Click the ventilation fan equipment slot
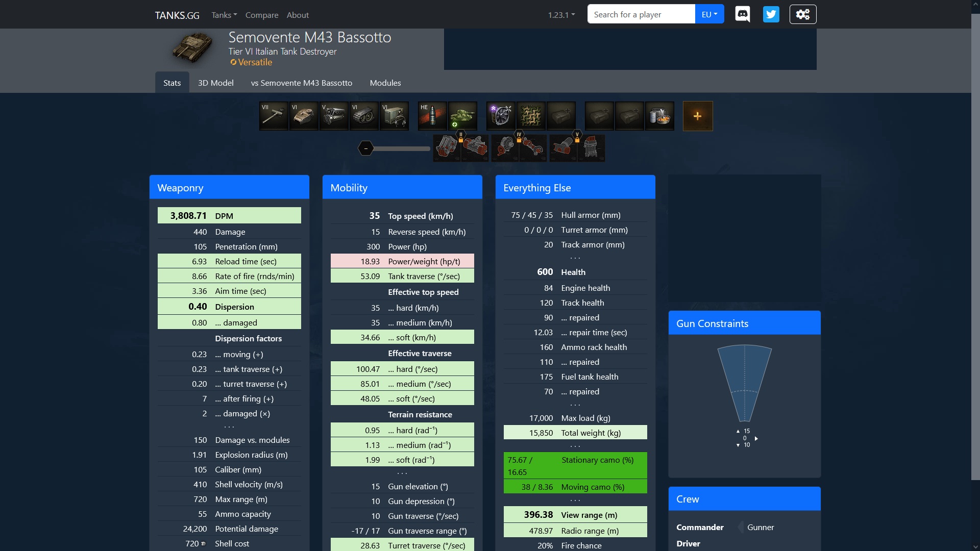 click(x=501, y=116)
